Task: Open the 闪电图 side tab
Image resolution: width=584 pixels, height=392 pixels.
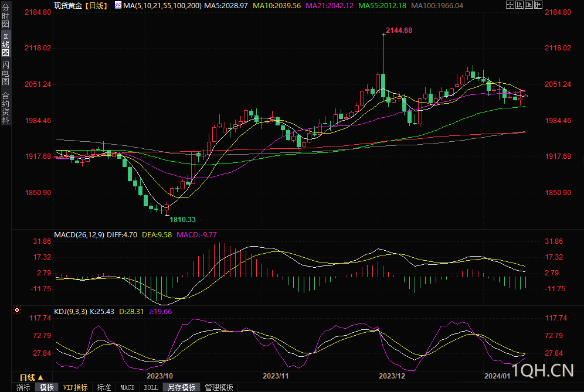Action: point(5,73)
